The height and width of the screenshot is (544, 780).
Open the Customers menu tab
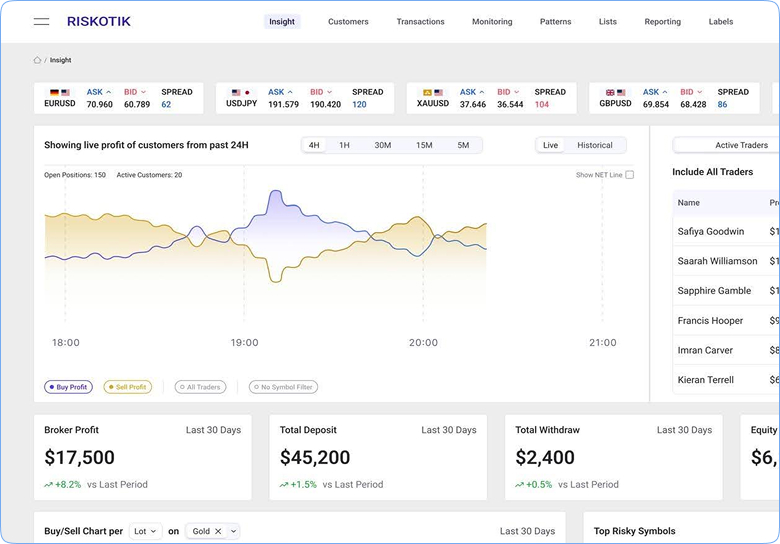point(348,21)
